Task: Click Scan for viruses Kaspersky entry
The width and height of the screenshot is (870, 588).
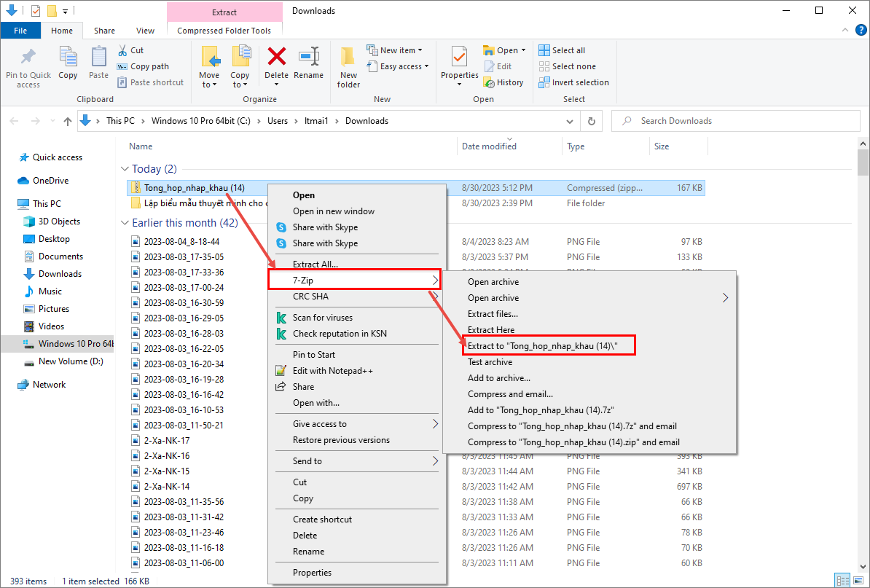Action: 322,318
